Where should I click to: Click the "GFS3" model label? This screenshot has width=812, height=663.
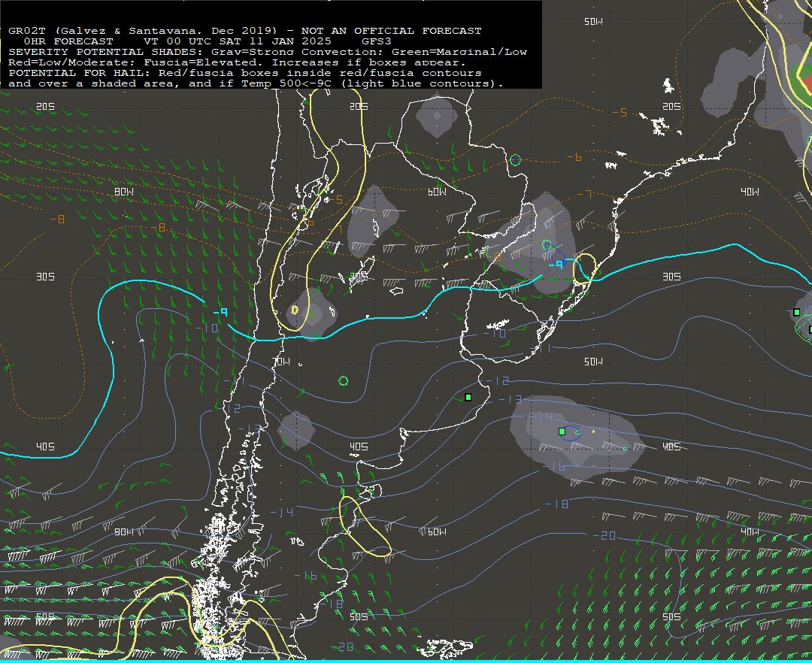pos(377,41)
